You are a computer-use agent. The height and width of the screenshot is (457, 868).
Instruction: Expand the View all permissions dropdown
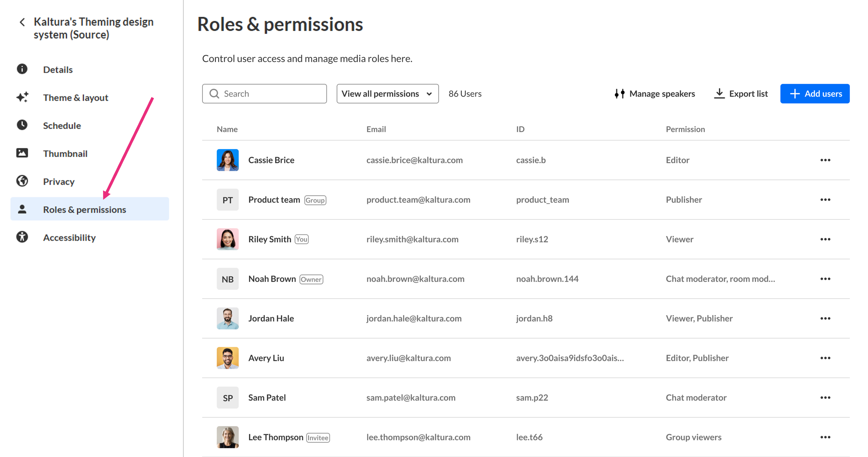point(387,93)
